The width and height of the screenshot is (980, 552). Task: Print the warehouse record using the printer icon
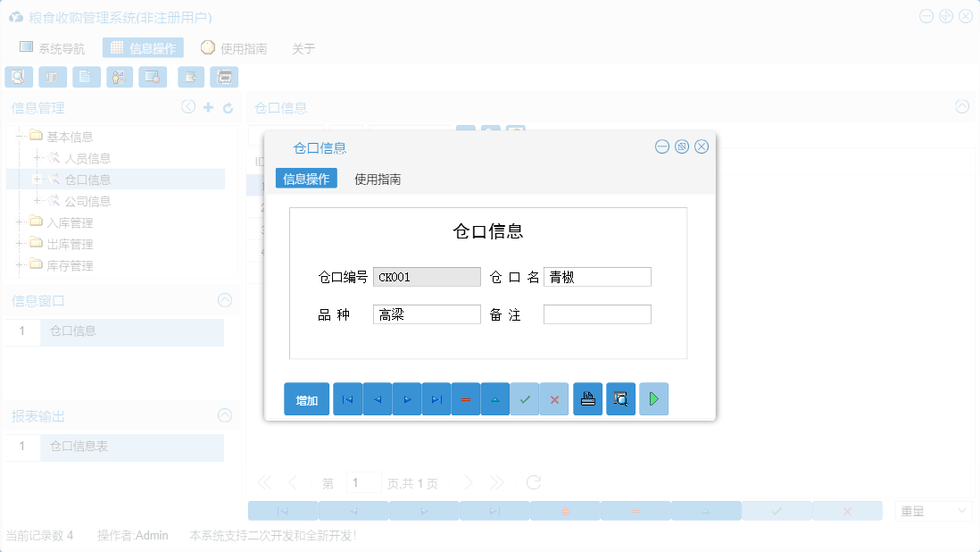(587, 399)
